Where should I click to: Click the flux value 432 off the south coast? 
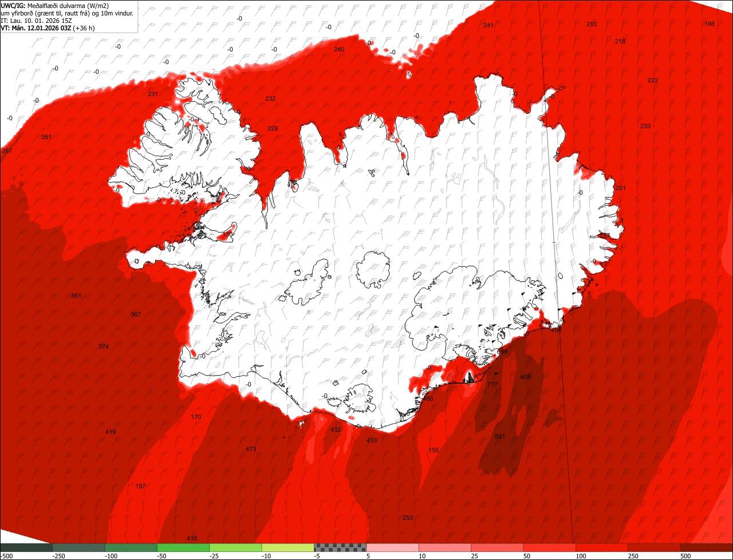coord(336,429)
